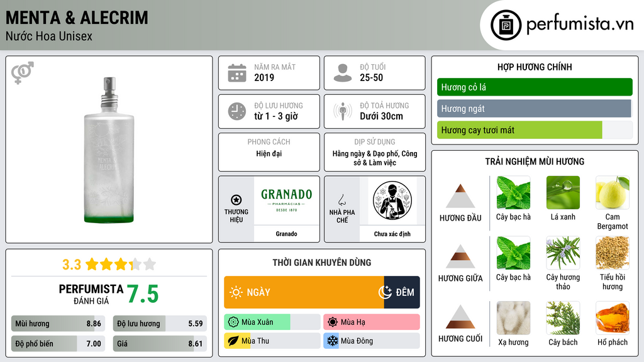Click the Mùa Thu season bar

pos(272,341)
